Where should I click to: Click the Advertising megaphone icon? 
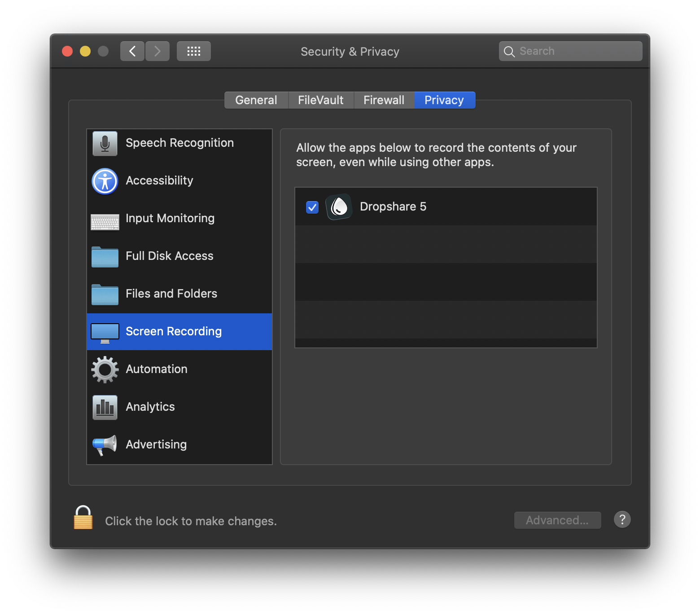click(104, 444)
